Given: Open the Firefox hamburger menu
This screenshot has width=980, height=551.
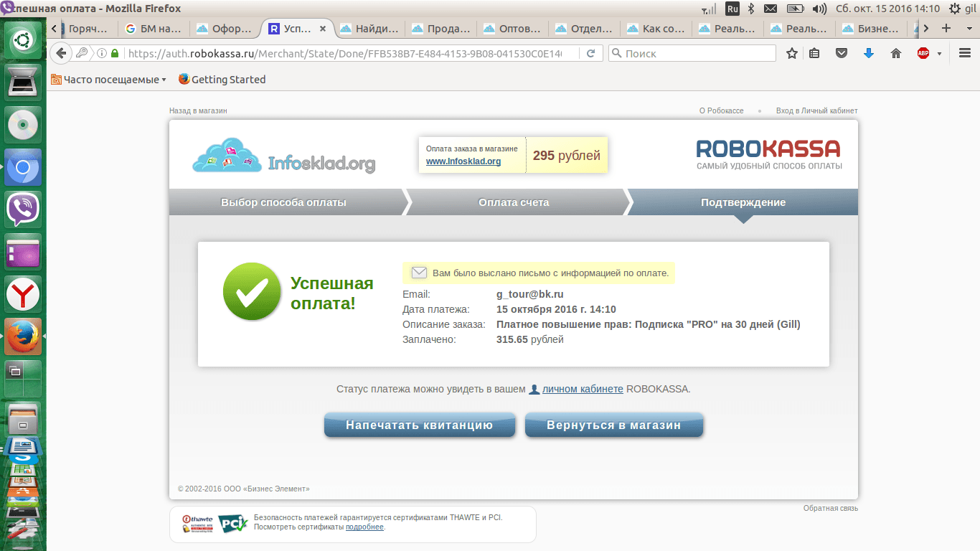Looking at the screenshot, I should click(965, 53).
